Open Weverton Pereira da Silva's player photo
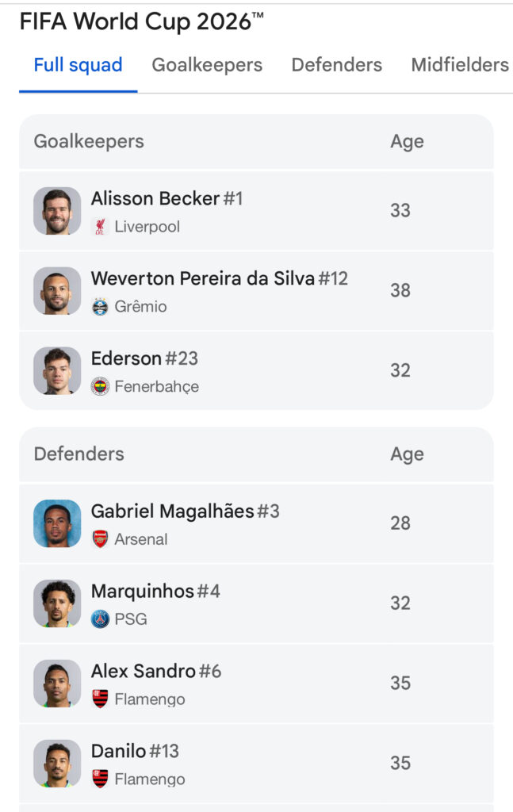The height and width of the screenshot is (812, 513). click(57, 290)
